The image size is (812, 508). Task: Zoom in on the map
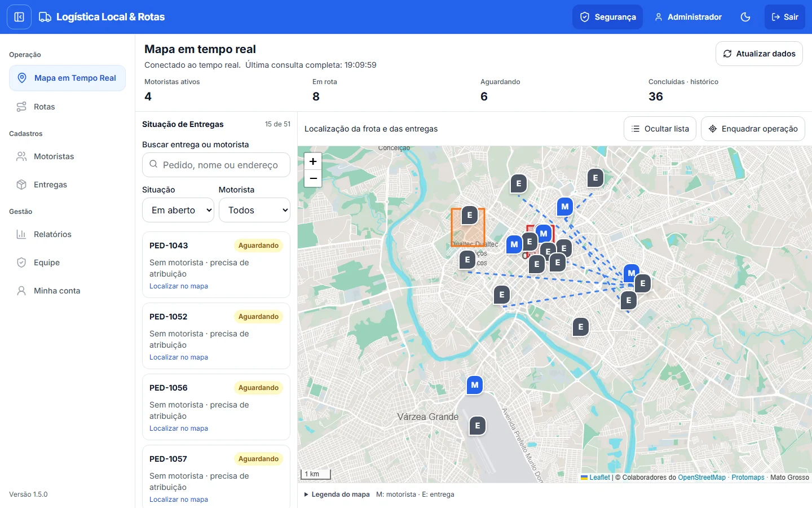313,161
